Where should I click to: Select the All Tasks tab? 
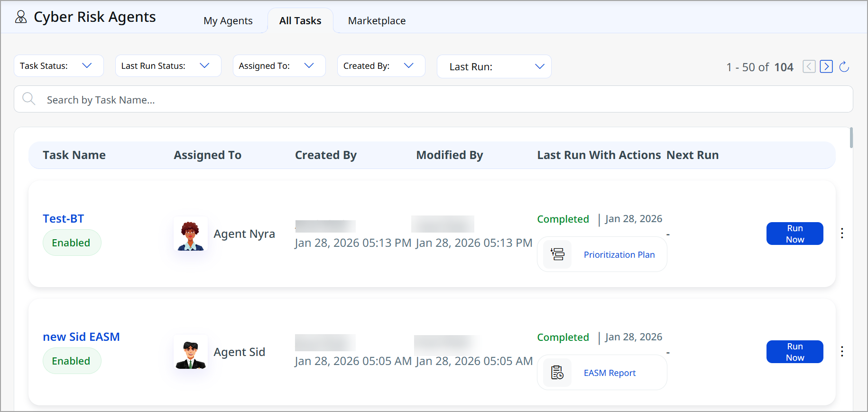[300, 21]
